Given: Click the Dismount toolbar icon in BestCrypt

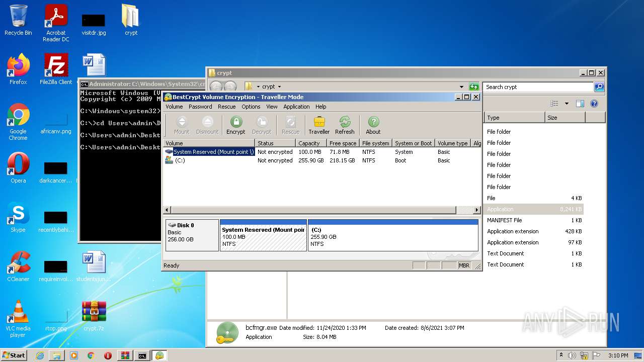Looking at the screenshot, I should point(207,125).
